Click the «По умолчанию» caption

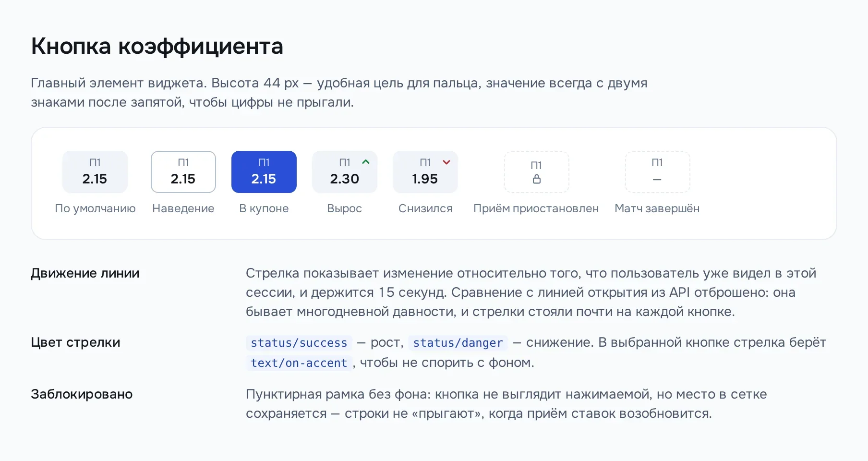pyautogui.click(x=95, y=208)
